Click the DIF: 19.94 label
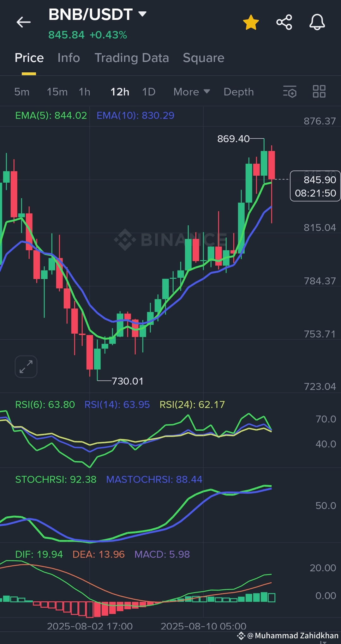 coord(39,555)
